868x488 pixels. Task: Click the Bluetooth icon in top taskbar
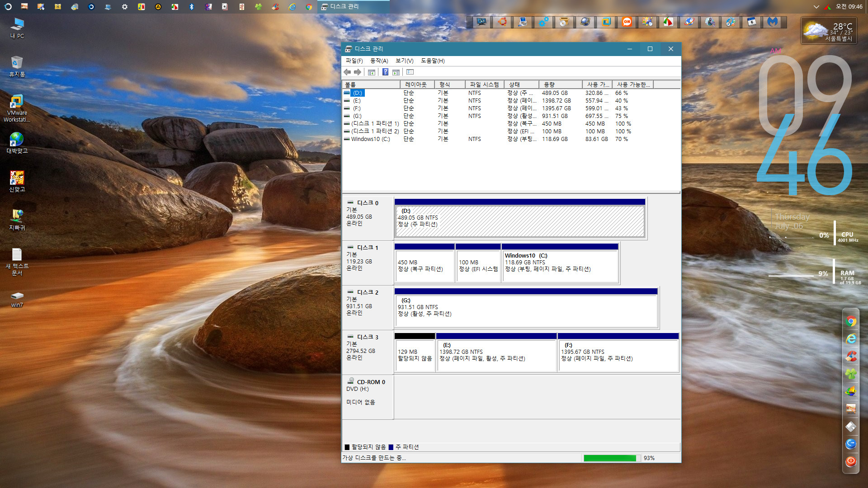click(x=192, y=7)
